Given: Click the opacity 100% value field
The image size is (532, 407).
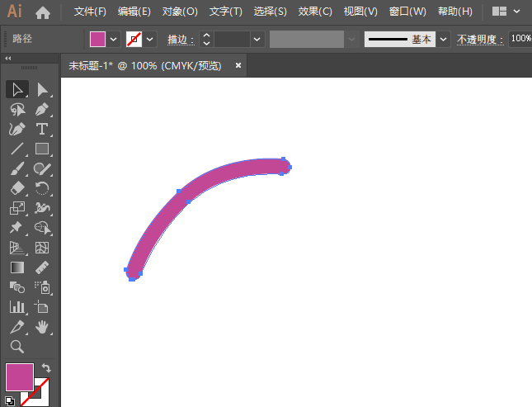Looking at the screenshot, I should point(520,39).
